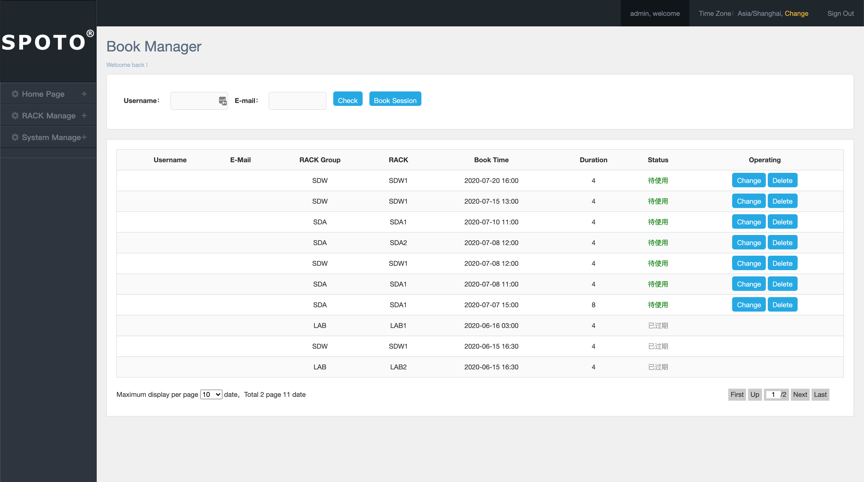Change the 2020-07-10 11:00 booking
This screenshot has height=482, width=864.
coord(748,222)
